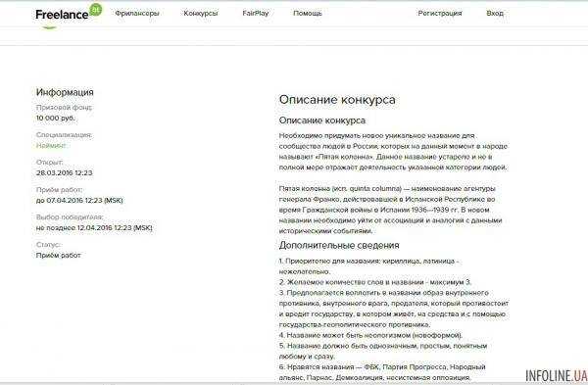This screenshot has width=588, height=385.
Task: Select the Информация heading
Action: pos(65,92)
